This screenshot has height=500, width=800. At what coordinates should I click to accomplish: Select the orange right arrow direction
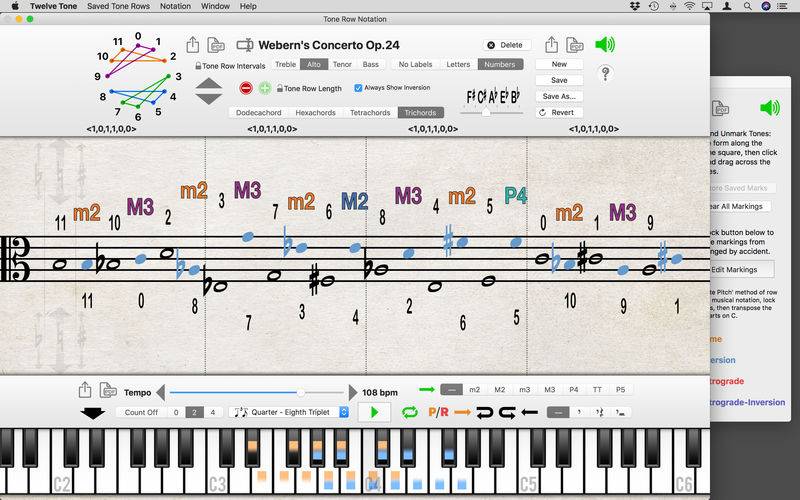point(462,412)
